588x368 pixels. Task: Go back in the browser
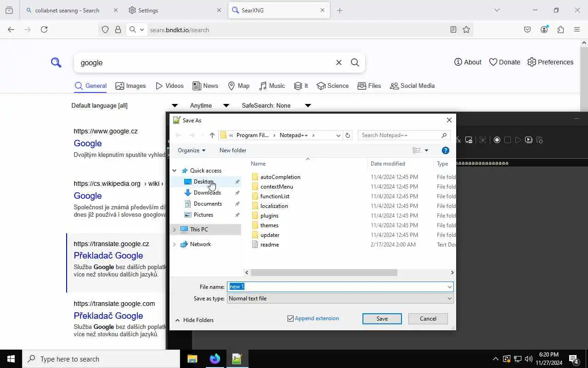(11, 29)
